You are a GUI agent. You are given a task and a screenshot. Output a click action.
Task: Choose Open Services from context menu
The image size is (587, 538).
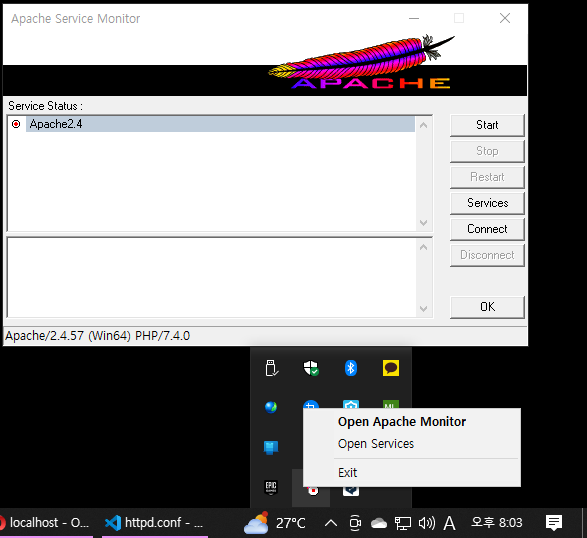[x=376, y=444]
